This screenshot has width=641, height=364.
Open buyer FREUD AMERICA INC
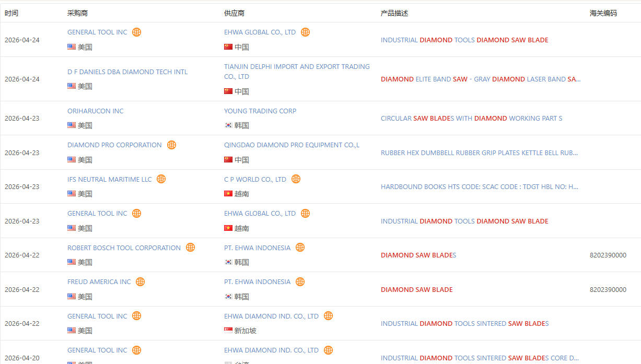pyautogui.click(x=99, y=282)
